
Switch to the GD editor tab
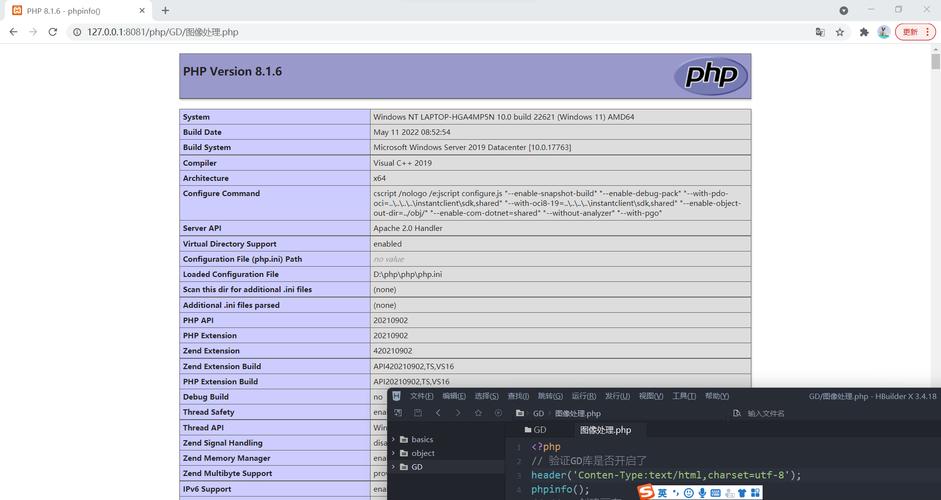coord(535,430)
